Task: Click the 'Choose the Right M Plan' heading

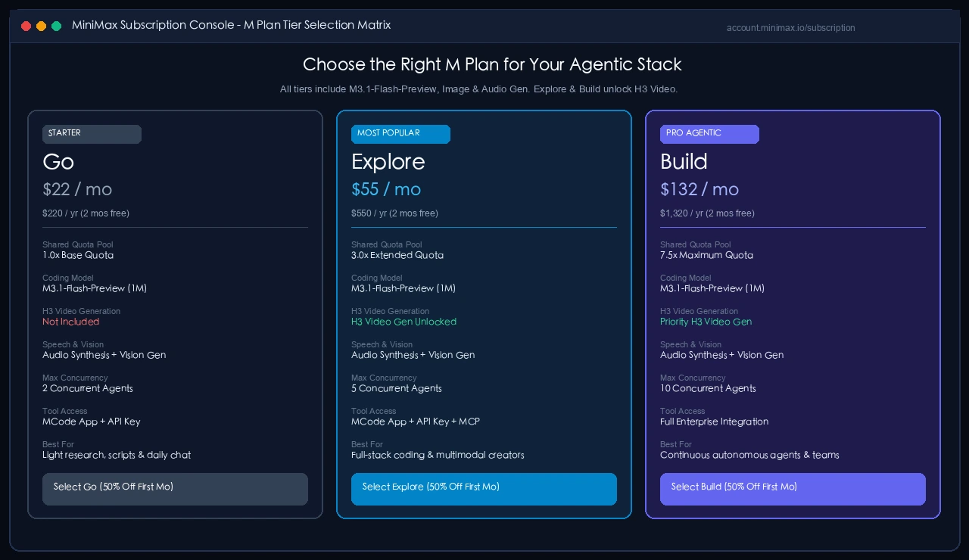Action: [492, 64]
